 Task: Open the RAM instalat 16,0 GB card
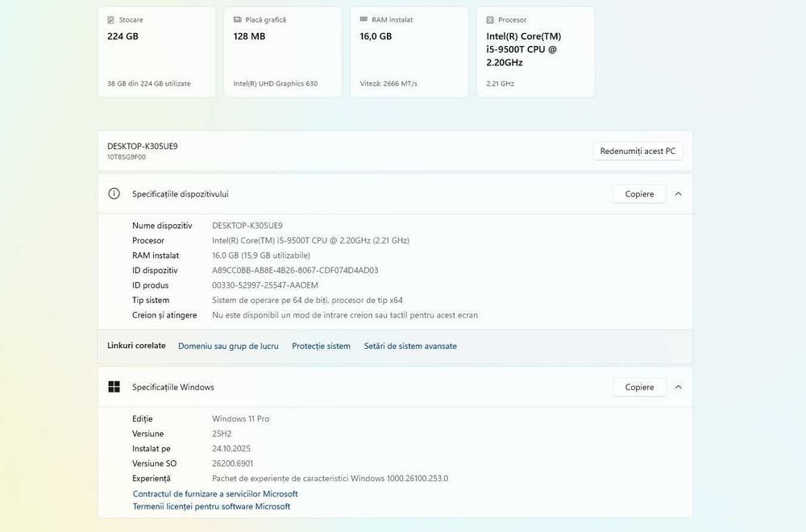[409, 52]
